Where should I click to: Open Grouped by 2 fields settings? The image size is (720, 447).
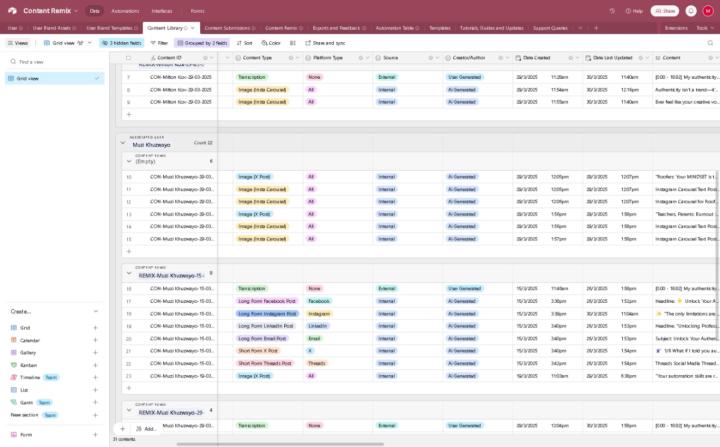[x=202, y=43]
